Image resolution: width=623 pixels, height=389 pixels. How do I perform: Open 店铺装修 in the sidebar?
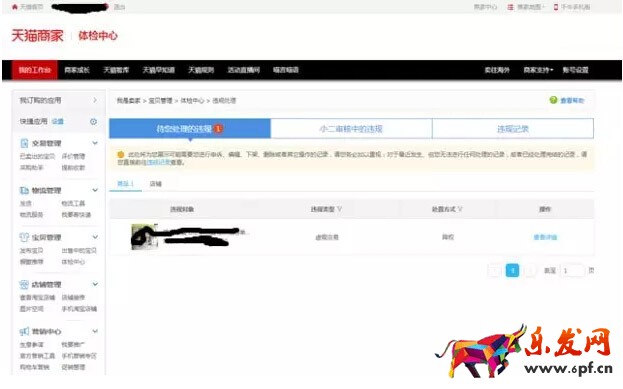pyautogui.click(x=73, y=297)
